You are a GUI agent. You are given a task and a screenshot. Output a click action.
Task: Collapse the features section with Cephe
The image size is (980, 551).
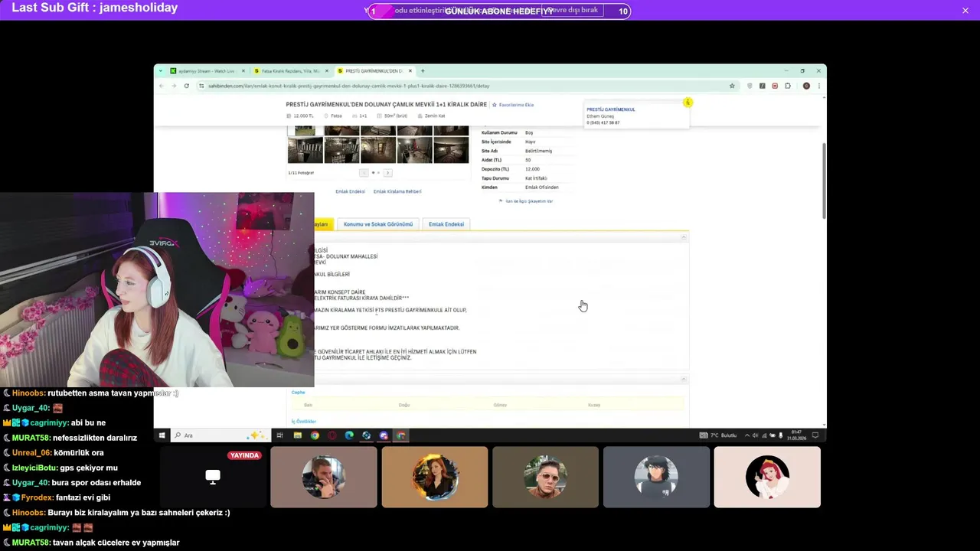click(684, 380)
